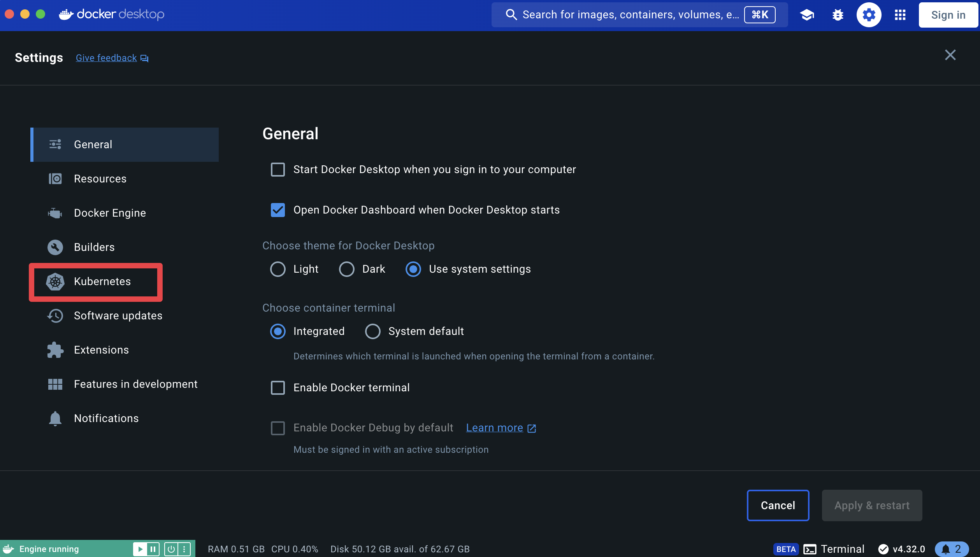
Task: Click the Docker Engine icon in sidebar
Action: 55,213
